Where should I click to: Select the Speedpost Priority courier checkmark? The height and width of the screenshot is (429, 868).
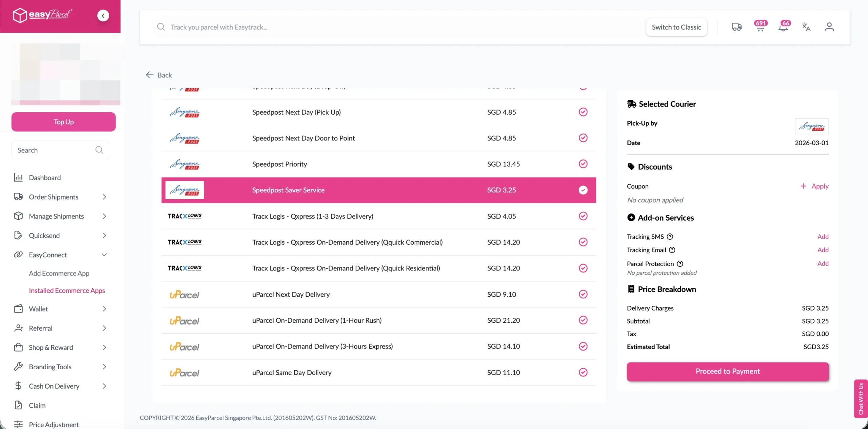(583, 164)
